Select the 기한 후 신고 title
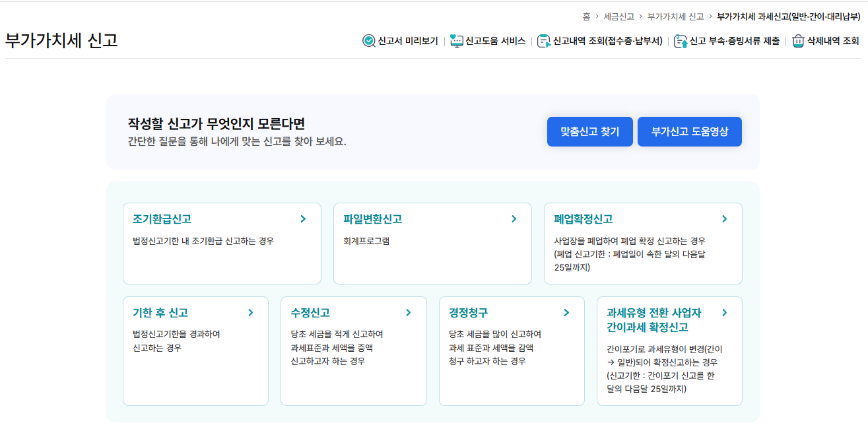Image resolution: width=868 pixels, height=431 pixels. click(160, 313)
